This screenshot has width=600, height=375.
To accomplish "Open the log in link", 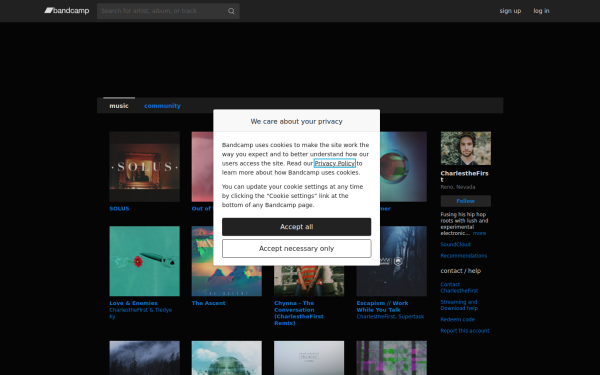I will 541,11.
